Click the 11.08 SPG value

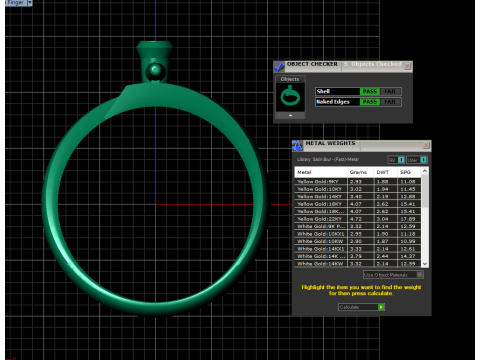pyautogui.click(x=408, y=182)
